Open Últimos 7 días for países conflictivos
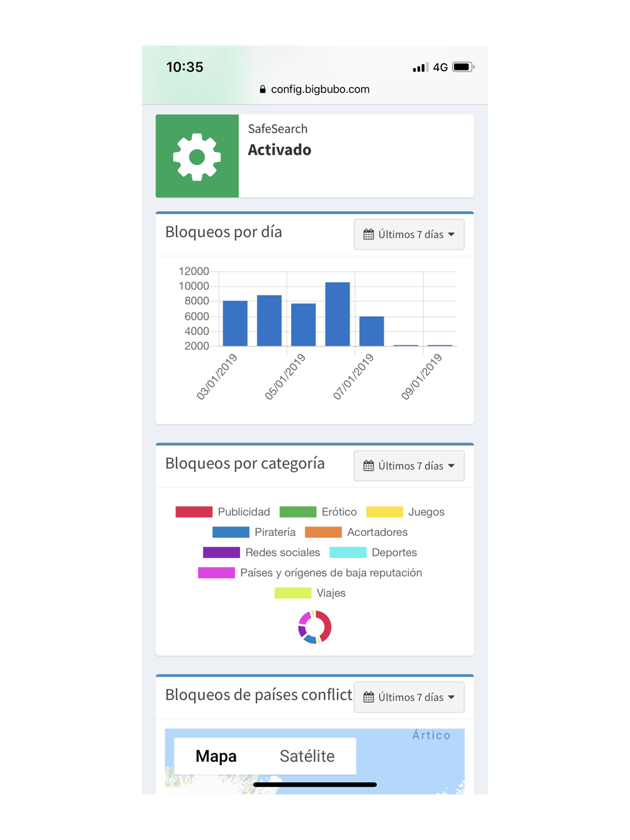 point(409,697)
